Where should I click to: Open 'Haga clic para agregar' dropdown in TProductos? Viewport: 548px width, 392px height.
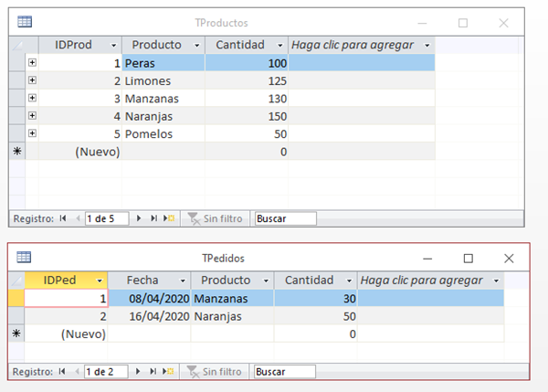[427, 46]
